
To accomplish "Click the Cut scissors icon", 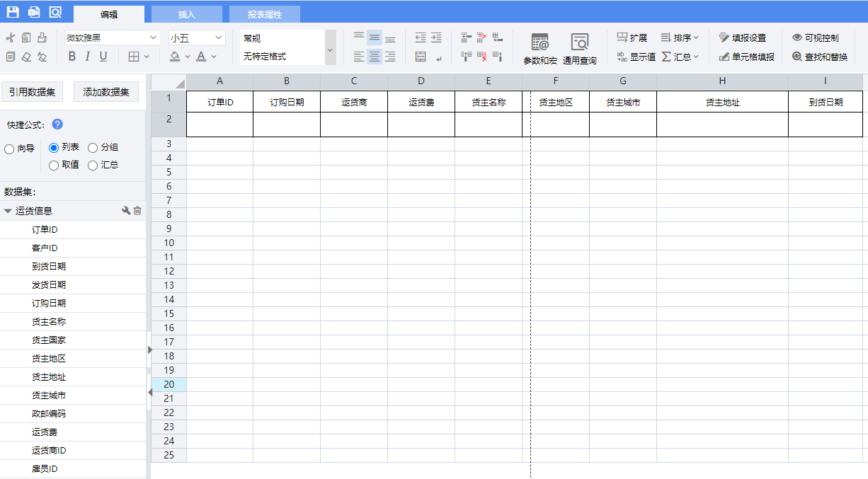I will click(x=10, y=37).
